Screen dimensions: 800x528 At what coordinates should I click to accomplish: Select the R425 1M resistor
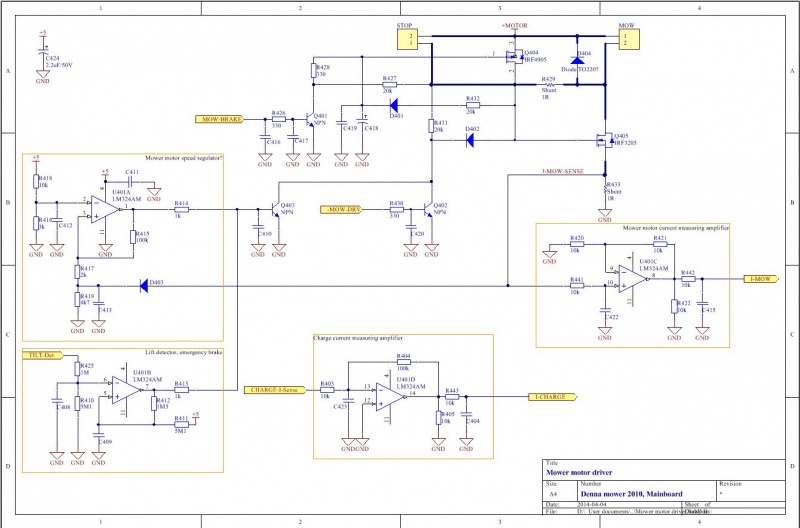pos(78,369)
